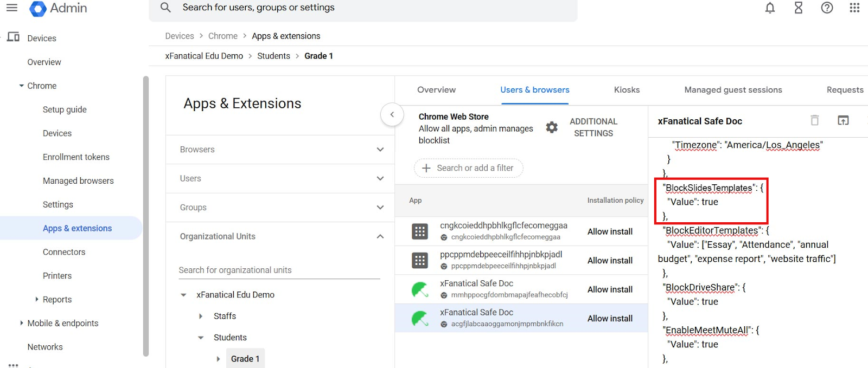Click the Chrome breadcrumb link

coord(223,36)
